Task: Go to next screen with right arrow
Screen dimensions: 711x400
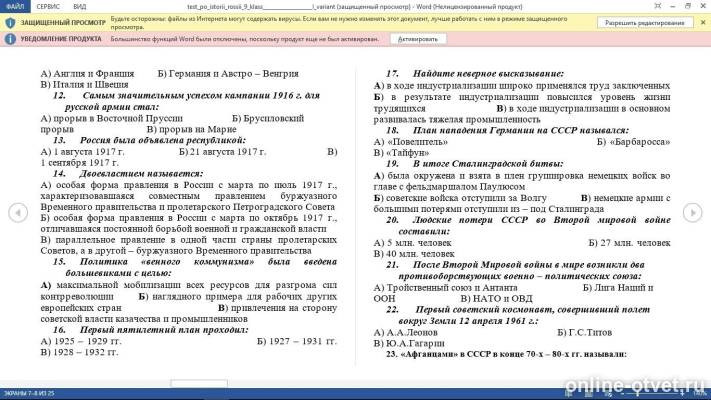Action: [x=692, y=212]
